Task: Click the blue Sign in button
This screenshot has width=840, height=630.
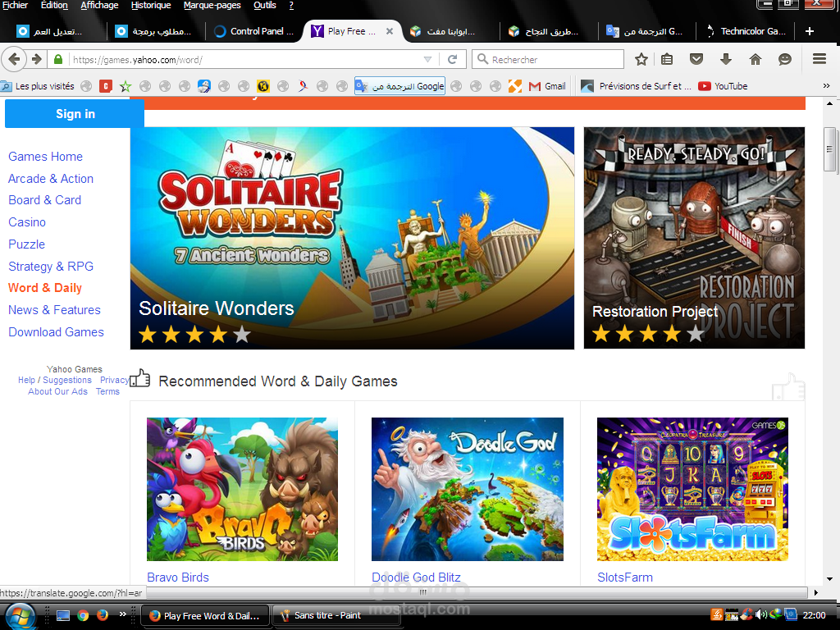Action: (75, 113)
